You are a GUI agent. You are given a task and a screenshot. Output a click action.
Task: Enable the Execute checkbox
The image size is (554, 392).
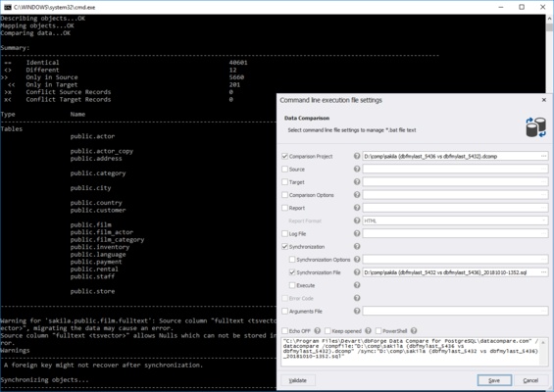coord(292,285)
